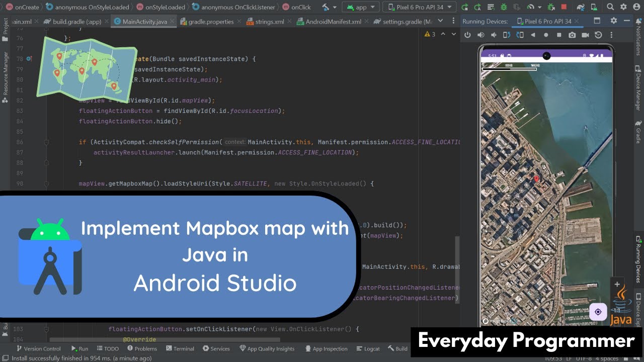The image size is (644, 362).
Task: Click the emulator Home circle icon
Action: (x=546, y=35)
